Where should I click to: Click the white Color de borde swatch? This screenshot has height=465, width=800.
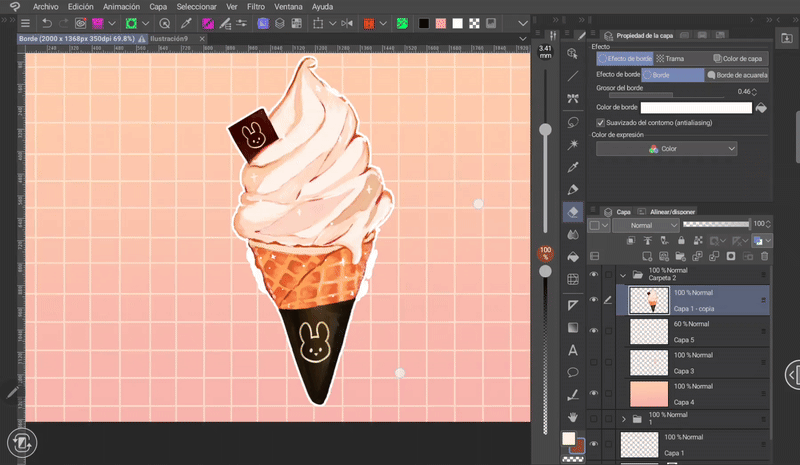pyautogui.click(x=695, y=107)
